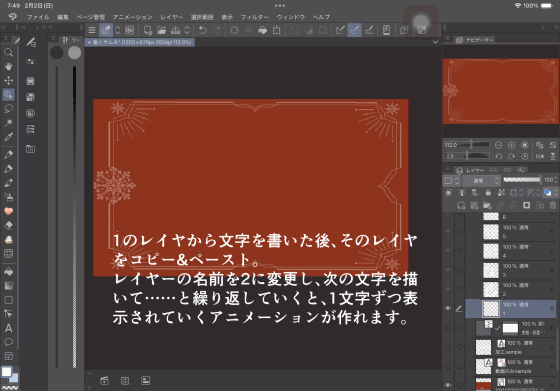Toggle visibility of the red background layer

[448, 385]
